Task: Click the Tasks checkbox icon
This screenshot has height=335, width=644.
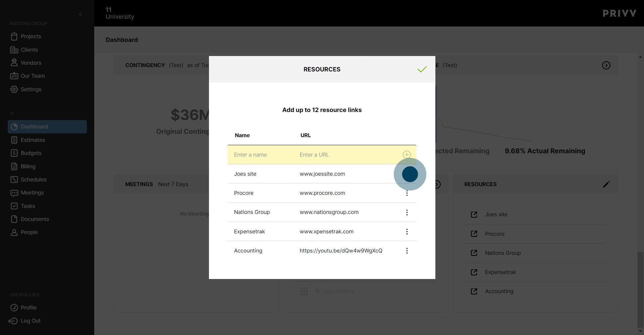Action: (x=14, y=206)
